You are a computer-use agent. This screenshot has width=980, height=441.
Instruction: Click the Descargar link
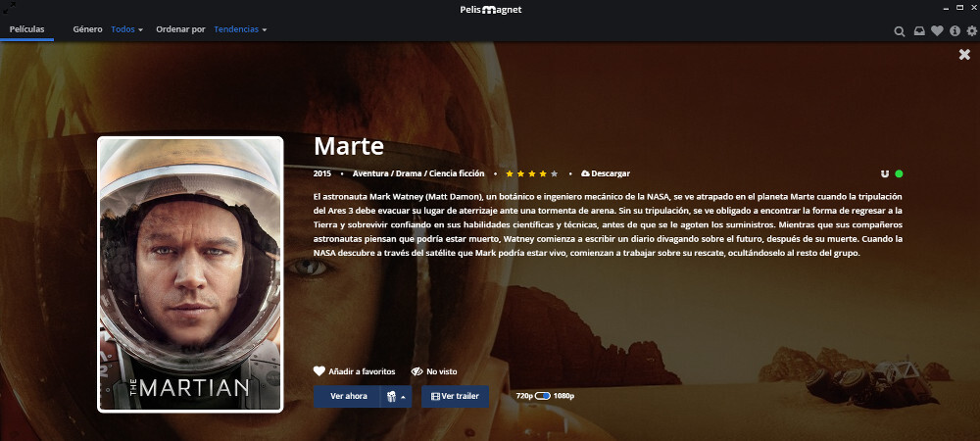(x=606, y=173)
